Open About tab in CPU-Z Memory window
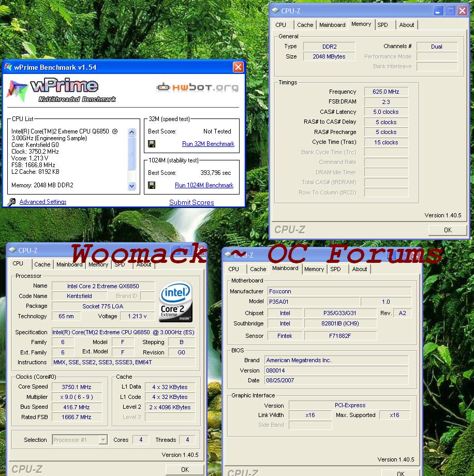 pos(407,25)
